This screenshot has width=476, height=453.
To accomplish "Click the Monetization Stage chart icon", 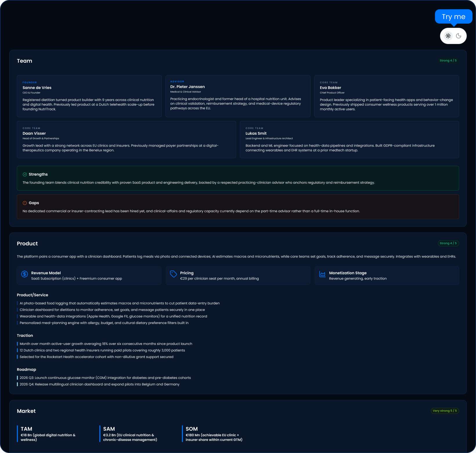I will pyautogui.click(x=322, y=274).
